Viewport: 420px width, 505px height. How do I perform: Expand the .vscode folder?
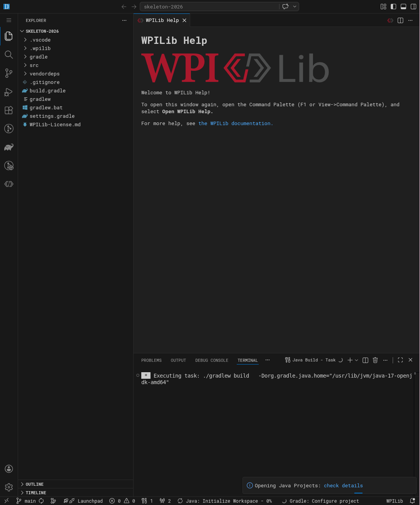(x=75, y=40)
